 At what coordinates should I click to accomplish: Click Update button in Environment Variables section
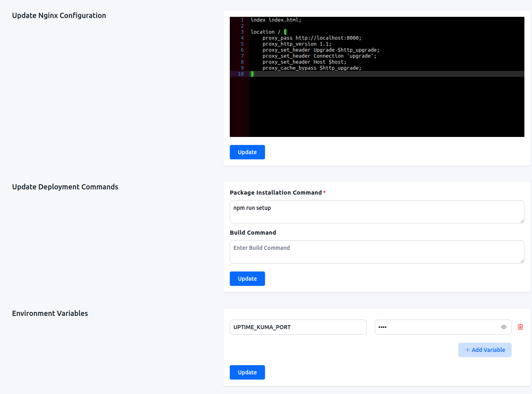point(247,372)
